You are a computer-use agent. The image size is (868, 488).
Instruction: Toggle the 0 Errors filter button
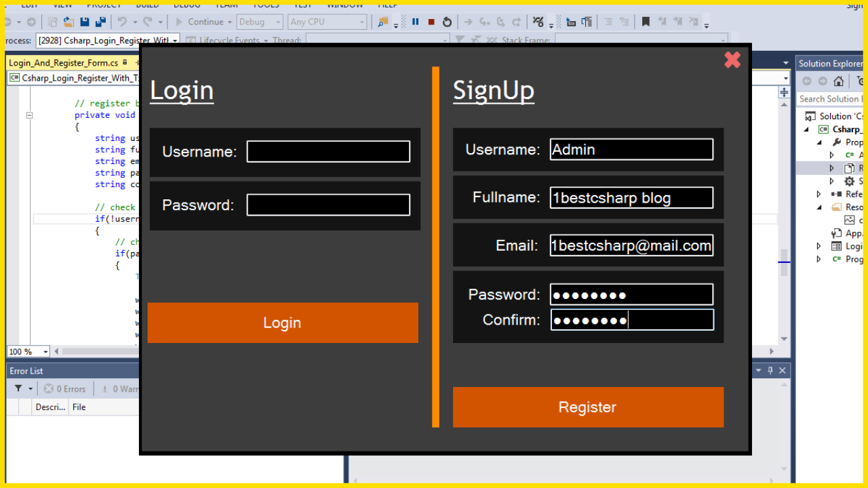pyautogui.click(x=65, y=388)
